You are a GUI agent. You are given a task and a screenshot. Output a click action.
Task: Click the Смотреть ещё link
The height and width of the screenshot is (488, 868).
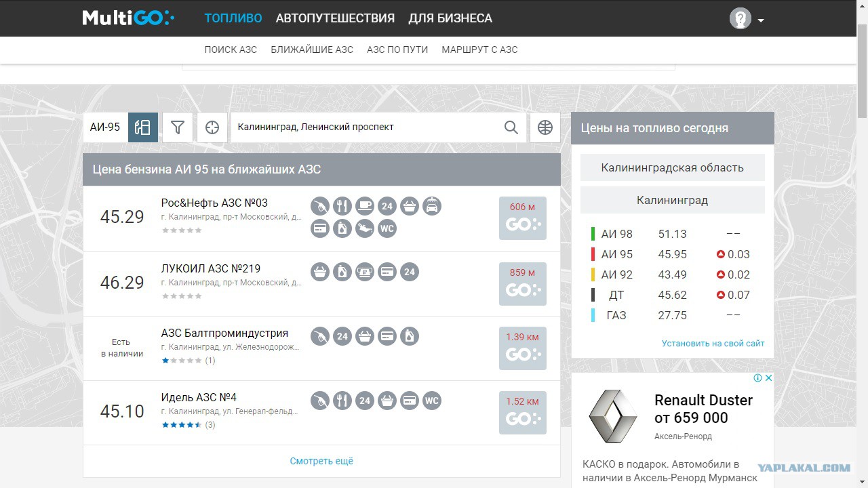[321, 461]
